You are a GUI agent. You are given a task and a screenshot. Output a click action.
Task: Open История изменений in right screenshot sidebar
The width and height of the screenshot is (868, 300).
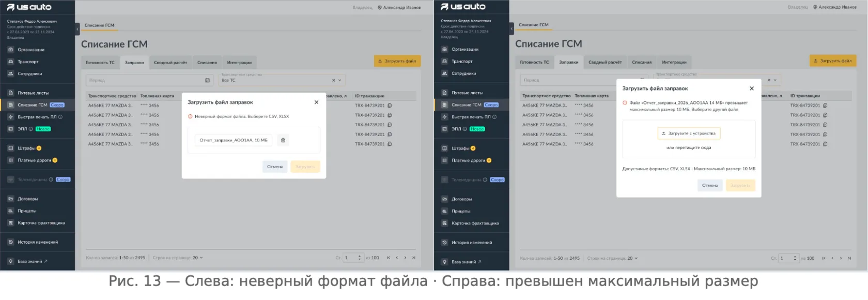coord(471,243)
